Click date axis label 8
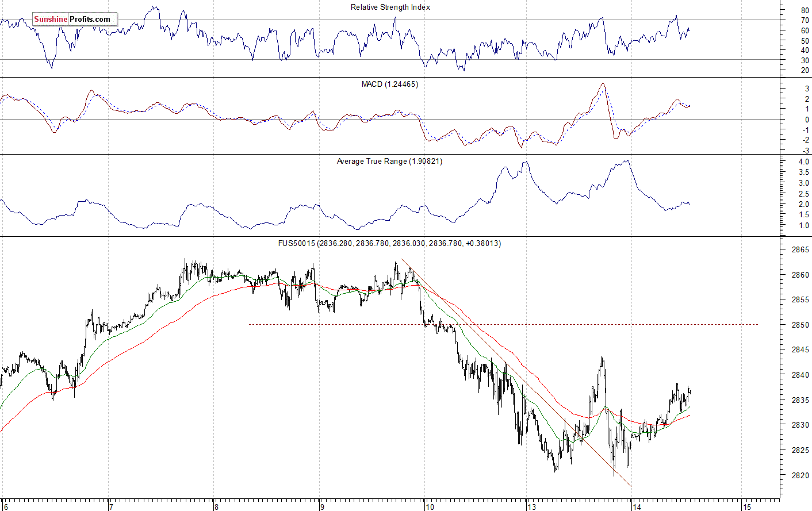The height and width of the screenshot is (511, 812). 216,507
